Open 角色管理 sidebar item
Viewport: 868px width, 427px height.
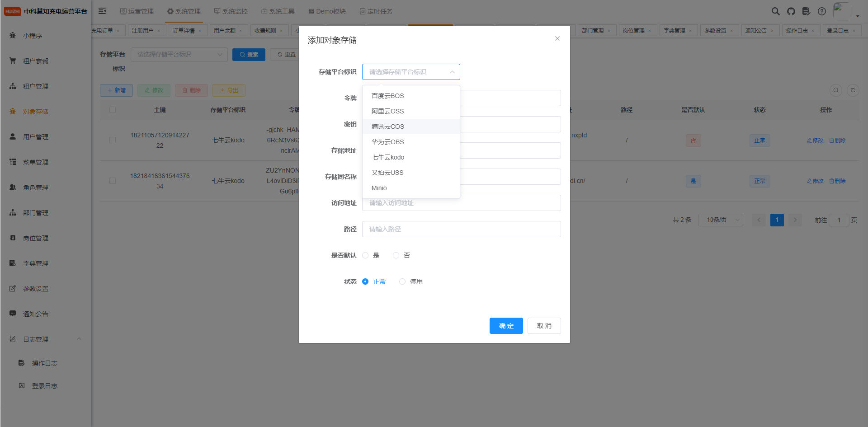pos(45,188)
